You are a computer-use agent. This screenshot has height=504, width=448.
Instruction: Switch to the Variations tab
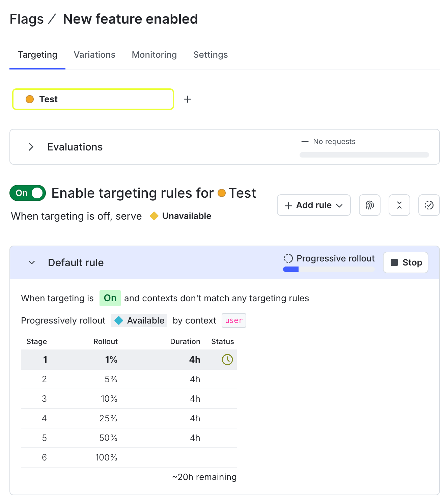(x=94, y=55)
